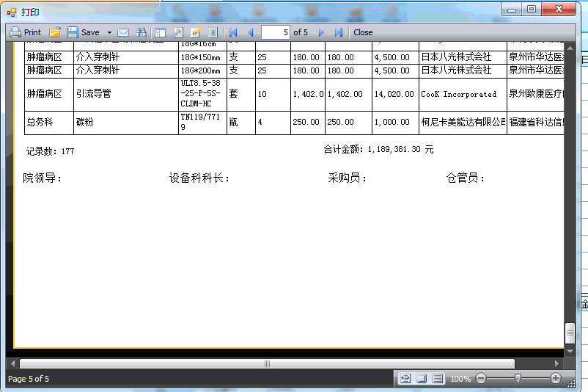The height and width of the screenshot is (392, 588).
Task: Click the vertical scrollbar up arrow
Action: [570, 48]
